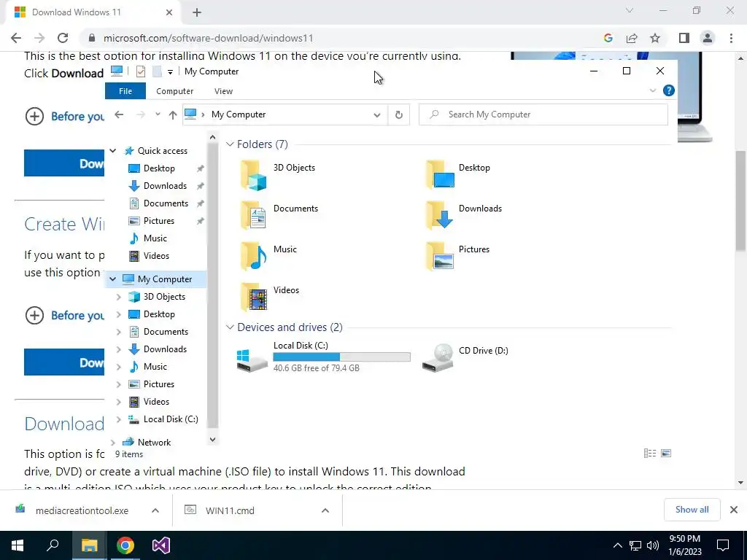Open taskbar Search magnifier

pyautogui.click(x=53, y=545)
